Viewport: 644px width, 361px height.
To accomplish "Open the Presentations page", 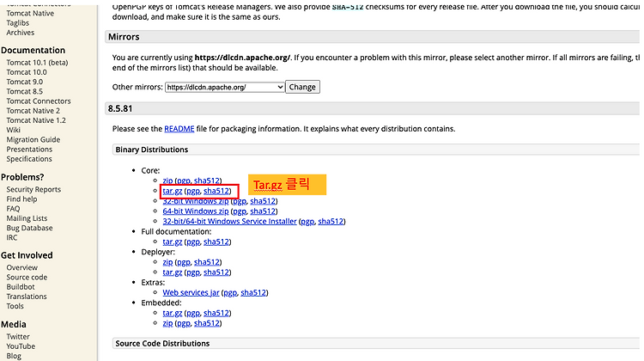I will click(29, 150).
